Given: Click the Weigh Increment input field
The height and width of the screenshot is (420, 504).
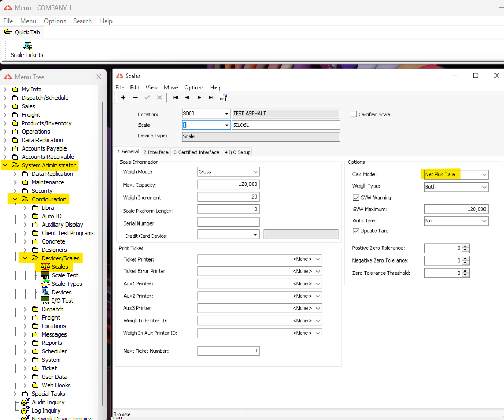Looking at the screenshot, I should [x=228, y=197].
